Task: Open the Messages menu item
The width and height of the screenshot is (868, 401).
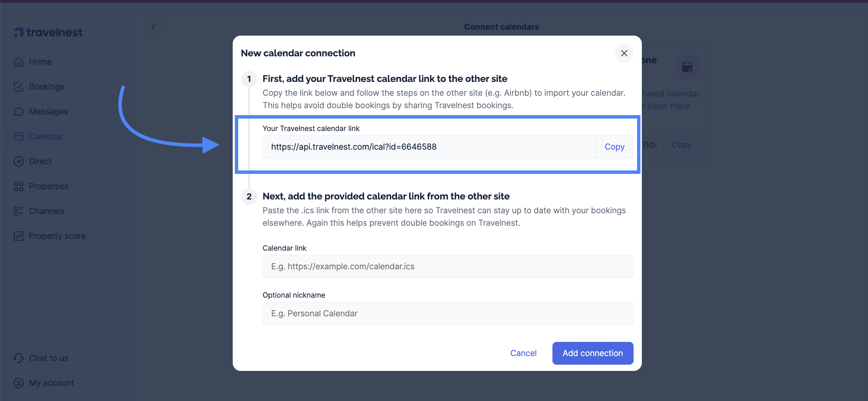Action: coord(48,112)
